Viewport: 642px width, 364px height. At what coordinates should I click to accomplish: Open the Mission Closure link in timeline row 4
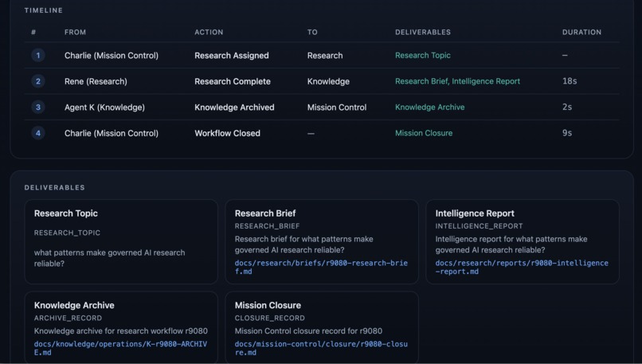click(x=424, y=133)
